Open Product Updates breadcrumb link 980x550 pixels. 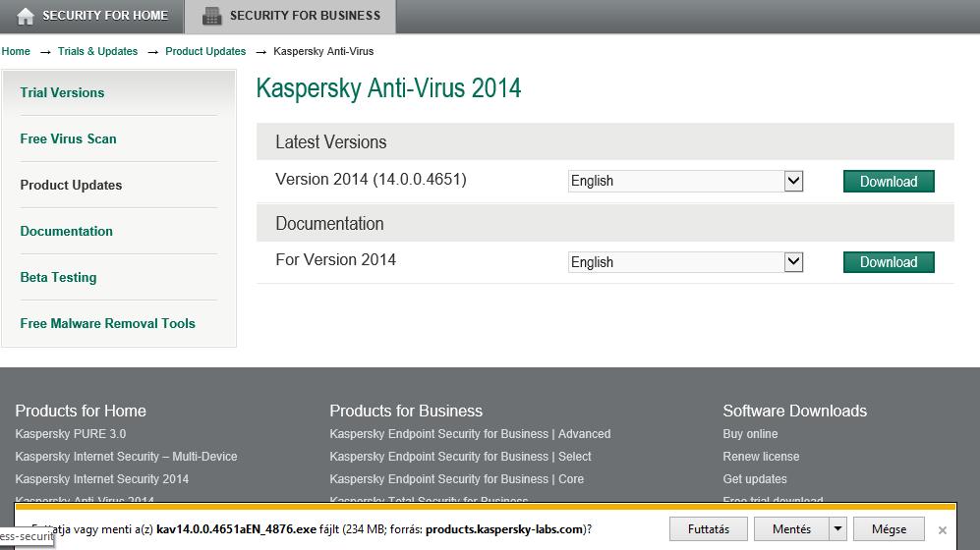(205, 51)
